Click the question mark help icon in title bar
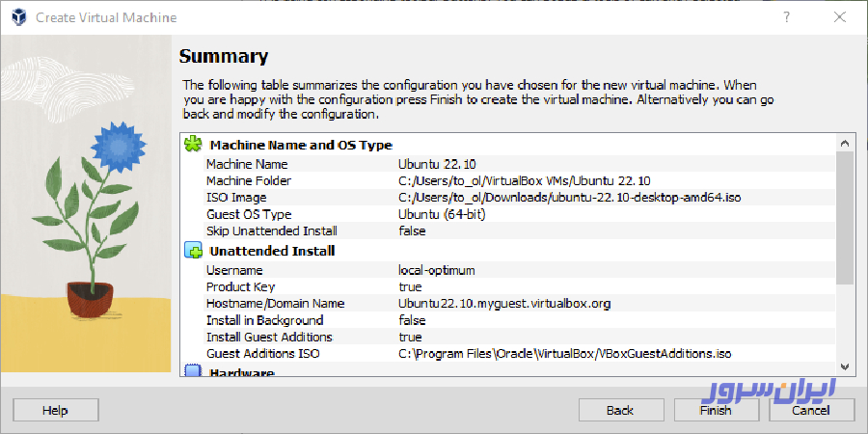This screenshot has width=868, height=434. 786,17
